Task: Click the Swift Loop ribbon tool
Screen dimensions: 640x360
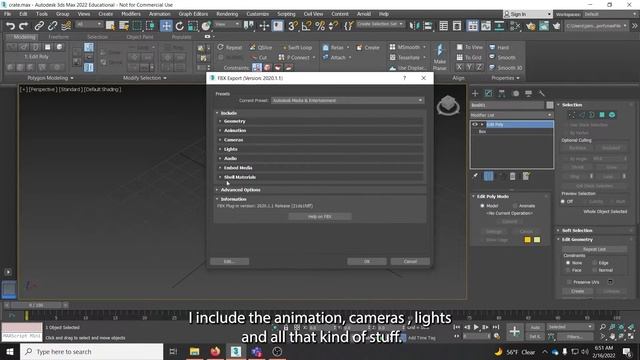Action: [297, 47]
